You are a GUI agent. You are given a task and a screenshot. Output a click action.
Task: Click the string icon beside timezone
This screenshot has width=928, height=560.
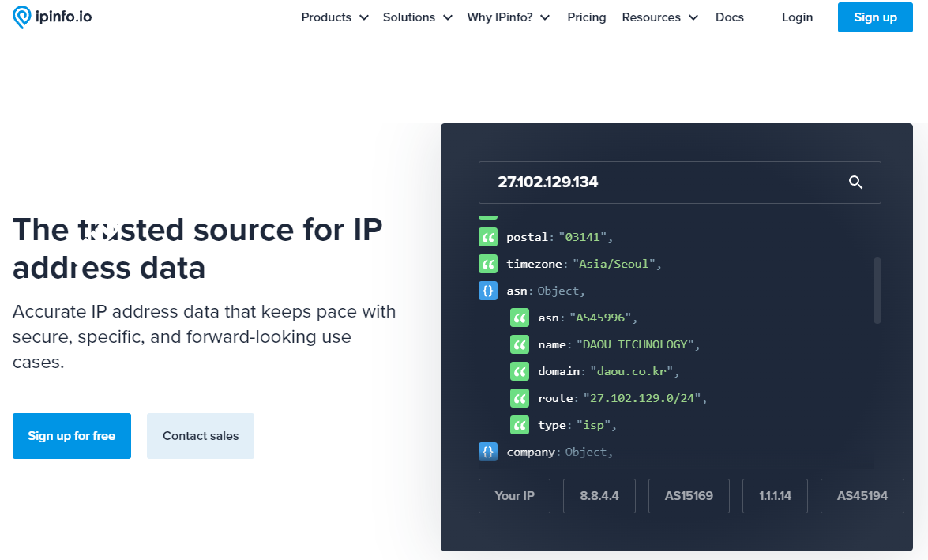point(488,264)
